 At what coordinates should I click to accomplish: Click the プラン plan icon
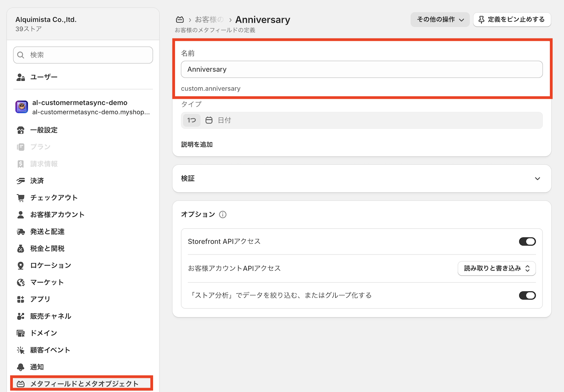tap(21, 147)
